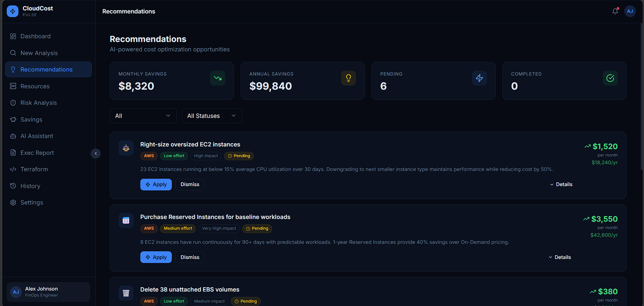Image resolution: width=644 pixels, height=306 pixels.
Task: Click the Annual Savings lightbulb icon
Action: point(348,78)
